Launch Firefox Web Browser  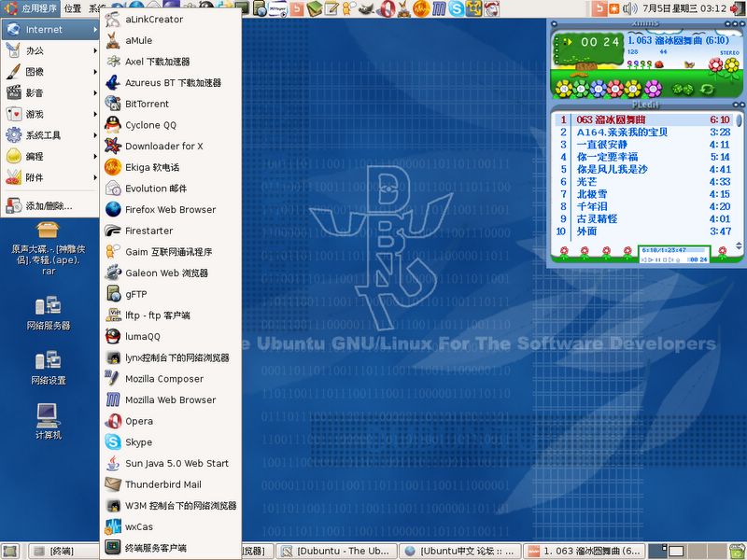tap(171, 209)
